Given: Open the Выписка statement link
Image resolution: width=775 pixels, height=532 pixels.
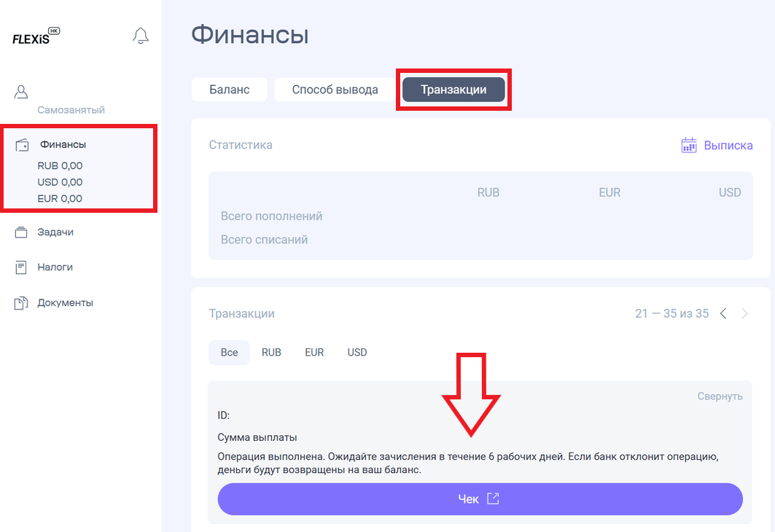Looking at the screenshot, I should [x=728, y=145].
